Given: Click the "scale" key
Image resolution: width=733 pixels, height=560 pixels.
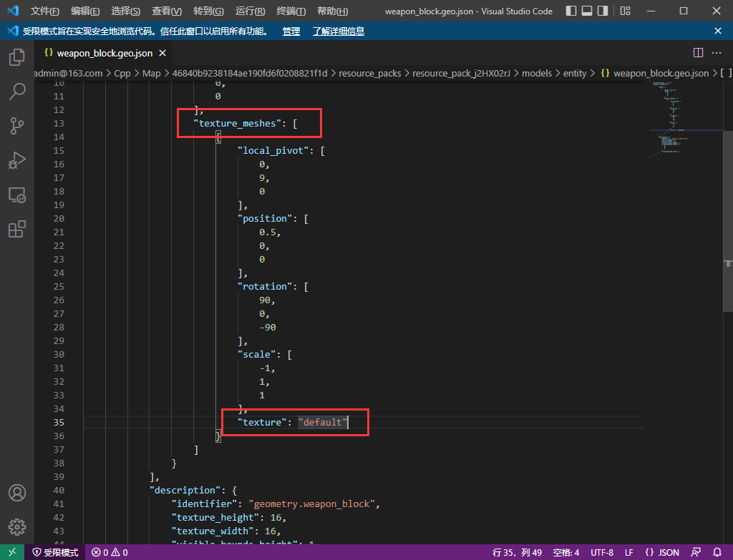Looking at the screenshot, I should tap(257, 355).
